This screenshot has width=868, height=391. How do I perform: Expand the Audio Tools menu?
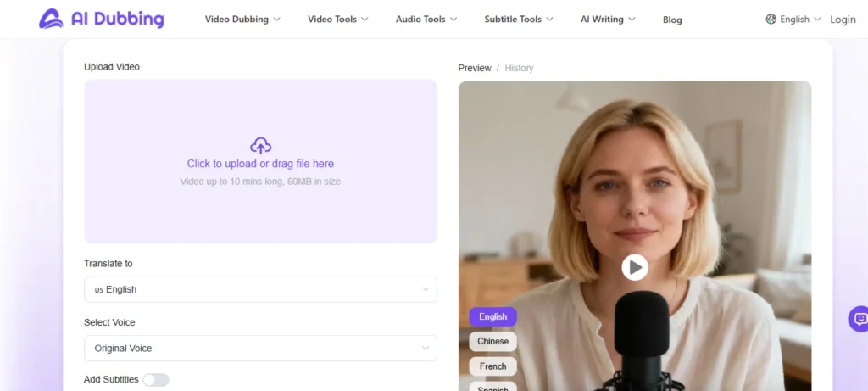tap(426, 20)
